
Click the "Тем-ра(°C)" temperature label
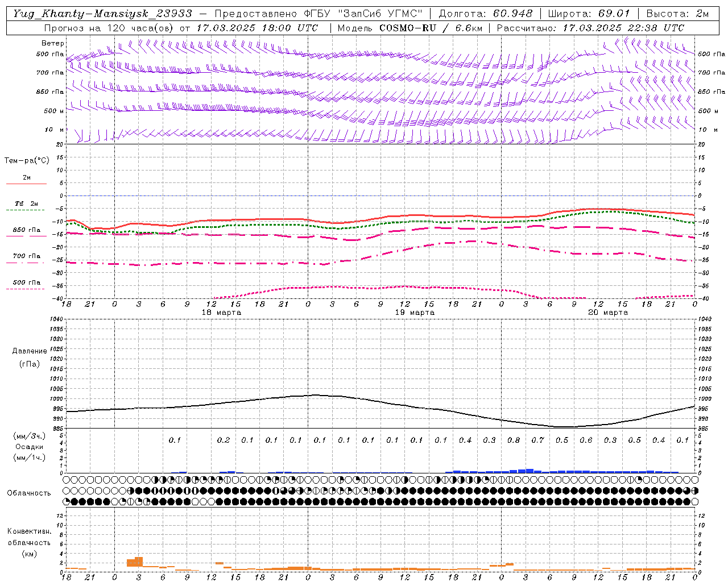(x=27, y=161)
